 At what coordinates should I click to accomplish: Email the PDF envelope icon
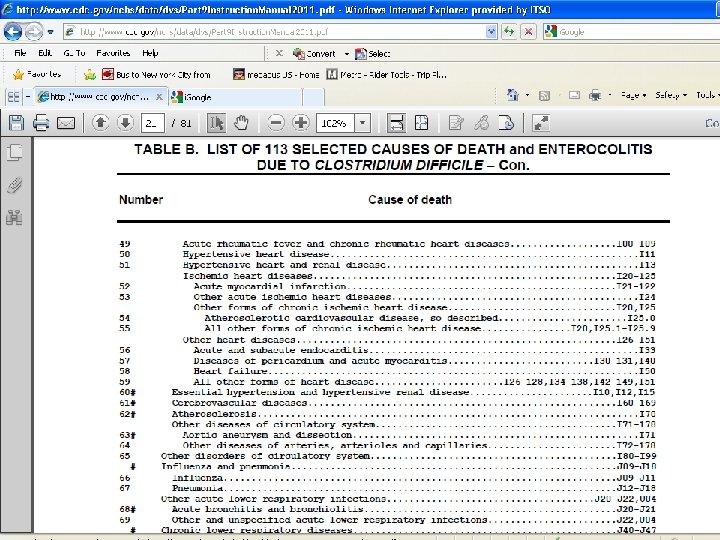[x=66, y=123]
